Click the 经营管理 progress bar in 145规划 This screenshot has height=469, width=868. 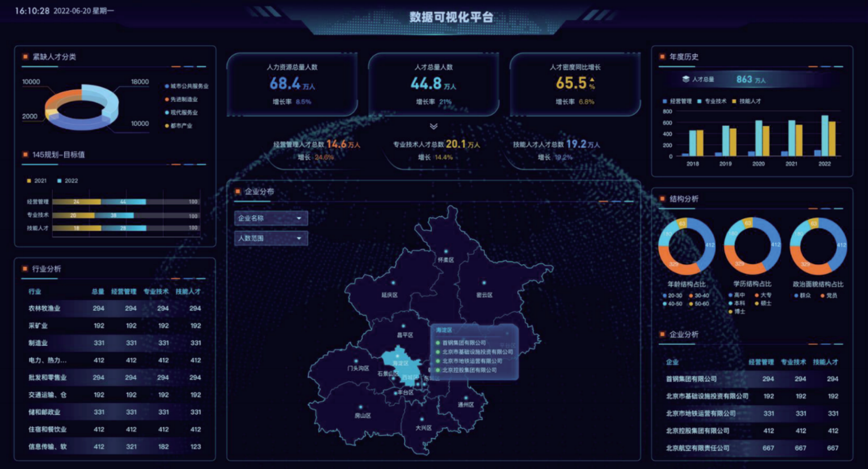coord(126,201)
